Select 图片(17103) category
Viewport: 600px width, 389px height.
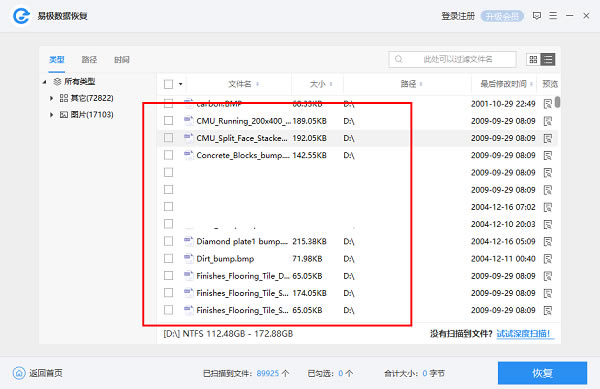click(92, 115)
